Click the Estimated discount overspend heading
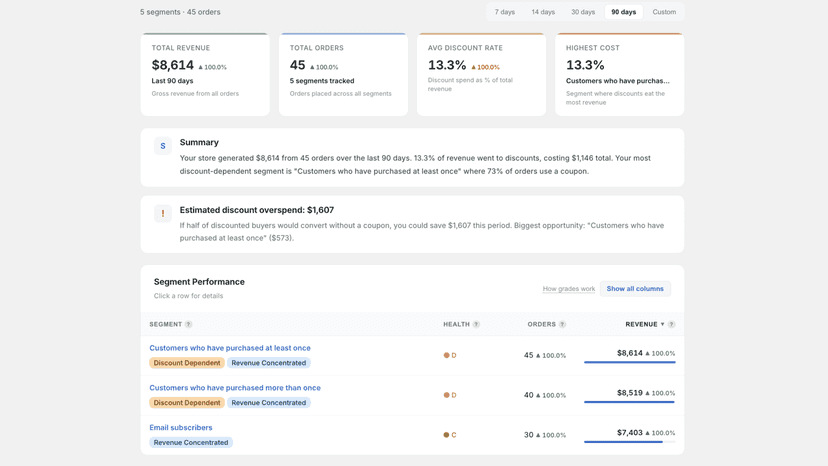This screenshot has height=466, width=828. [257, 210]
